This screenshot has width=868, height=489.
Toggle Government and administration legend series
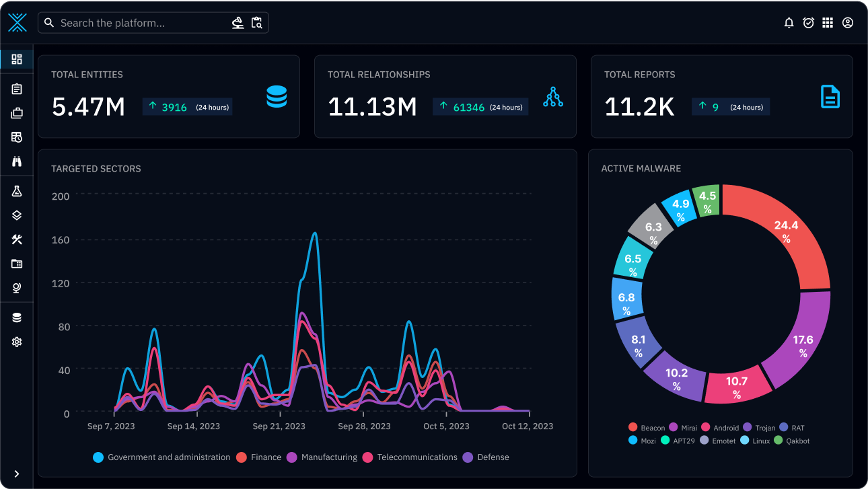click(162, 457)
